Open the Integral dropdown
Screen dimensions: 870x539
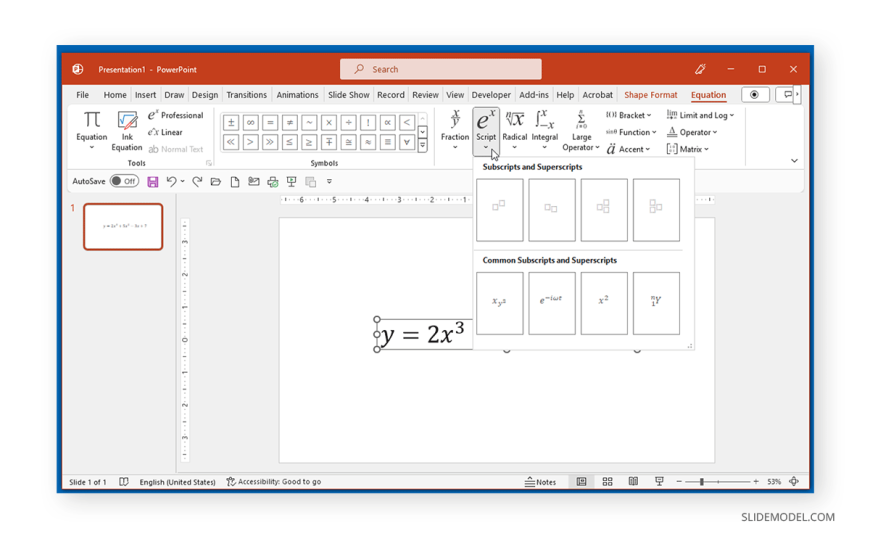pyautogui.click(x=544, y=132)
